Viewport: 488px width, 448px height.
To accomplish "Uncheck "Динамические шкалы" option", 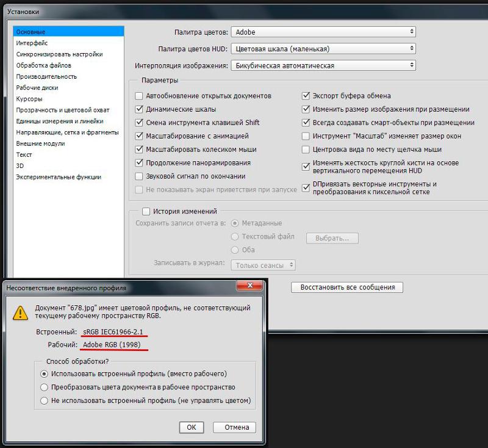I will 139,110.
